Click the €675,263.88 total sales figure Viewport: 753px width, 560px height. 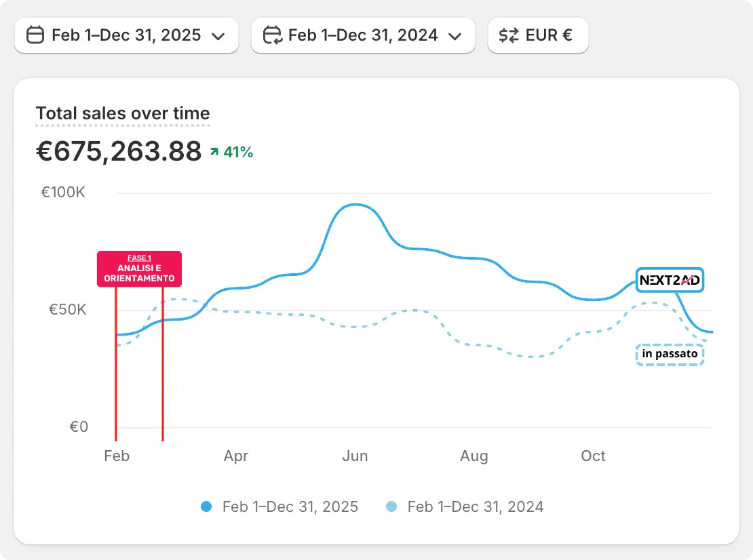pyautogui.click(x=119, y=151)
